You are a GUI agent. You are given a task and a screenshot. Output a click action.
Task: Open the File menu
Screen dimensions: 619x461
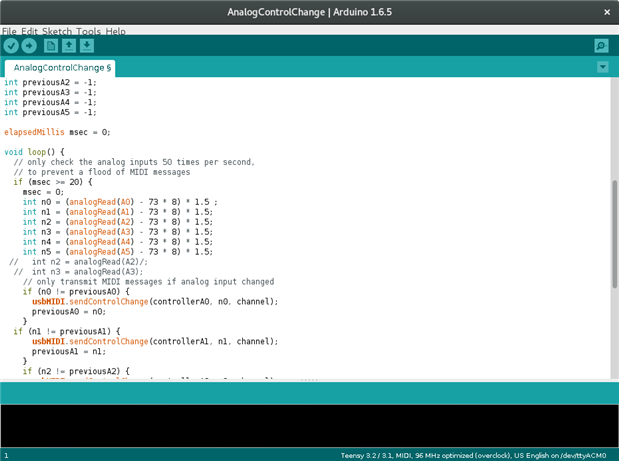pyautogui.click(x=10, y=31)
